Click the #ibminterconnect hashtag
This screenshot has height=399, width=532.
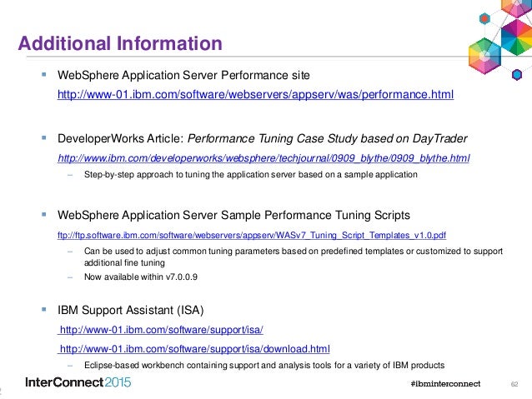445,384
